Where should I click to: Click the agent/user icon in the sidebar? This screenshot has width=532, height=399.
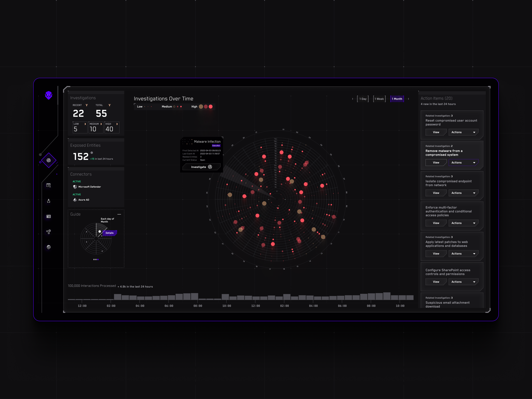pyautogui.click(x=49, y=201)
